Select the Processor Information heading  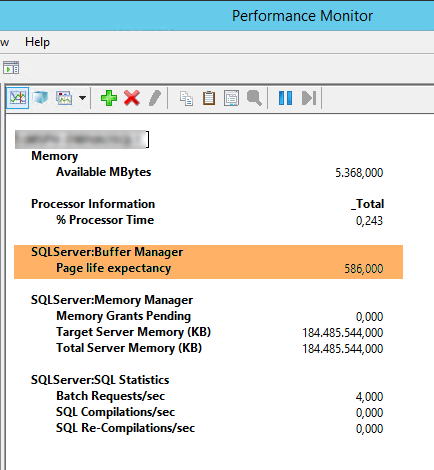(93, 204)
